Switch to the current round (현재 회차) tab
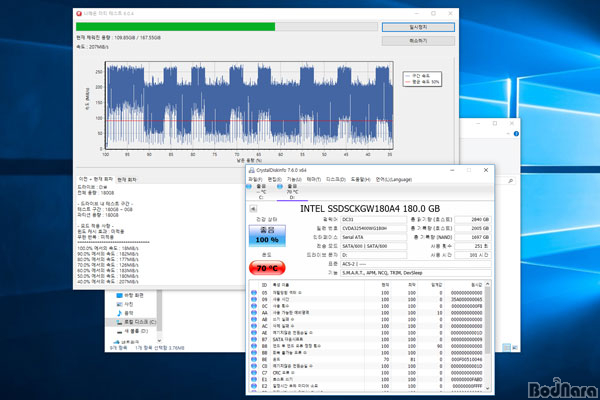The height and width of the screenshot is (400, 600). [x=127, y=180]
